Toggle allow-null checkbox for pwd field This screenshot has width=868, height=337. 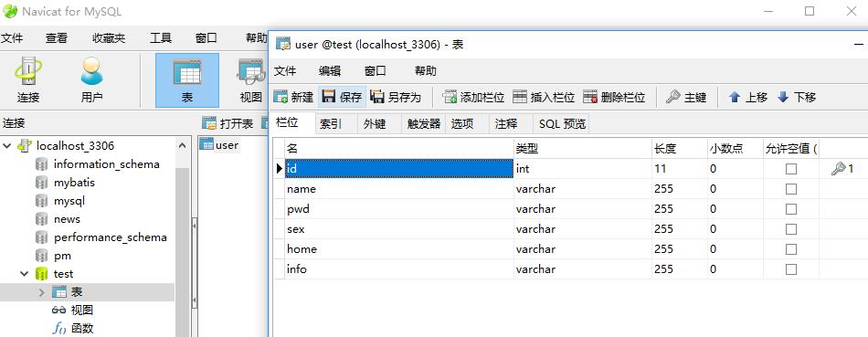pyautogui.click(x=791, y=209)
